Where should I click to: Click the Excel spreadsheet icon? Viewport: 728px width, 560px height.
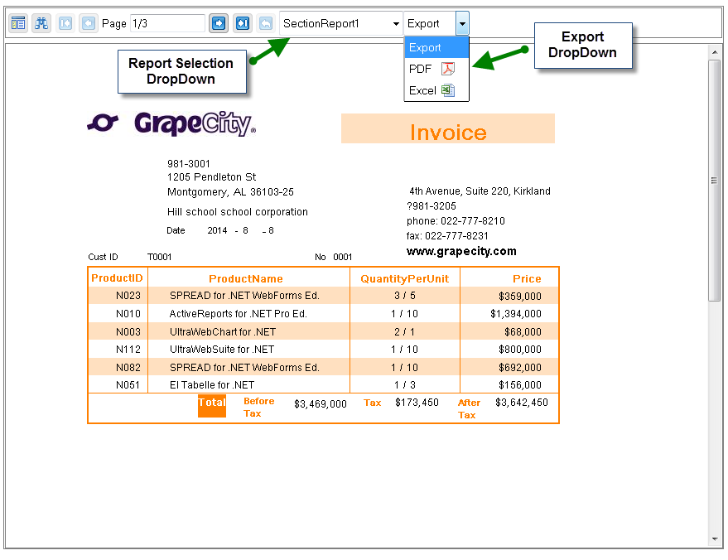(x=448, y=90)
